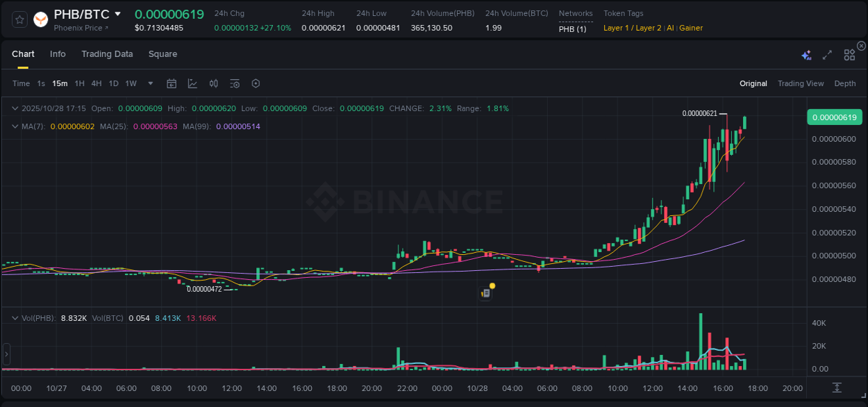Open the AI analysis assistant

pos(806,53)
